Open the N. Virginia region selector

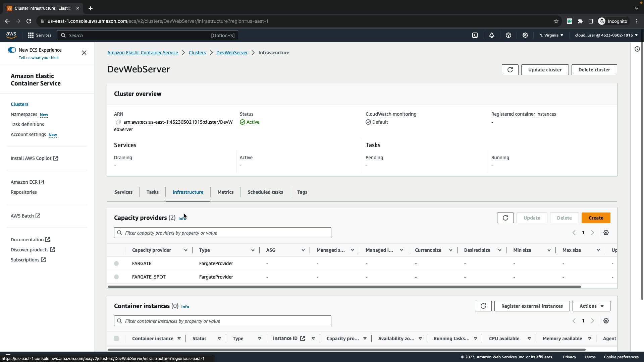[551, 35]
